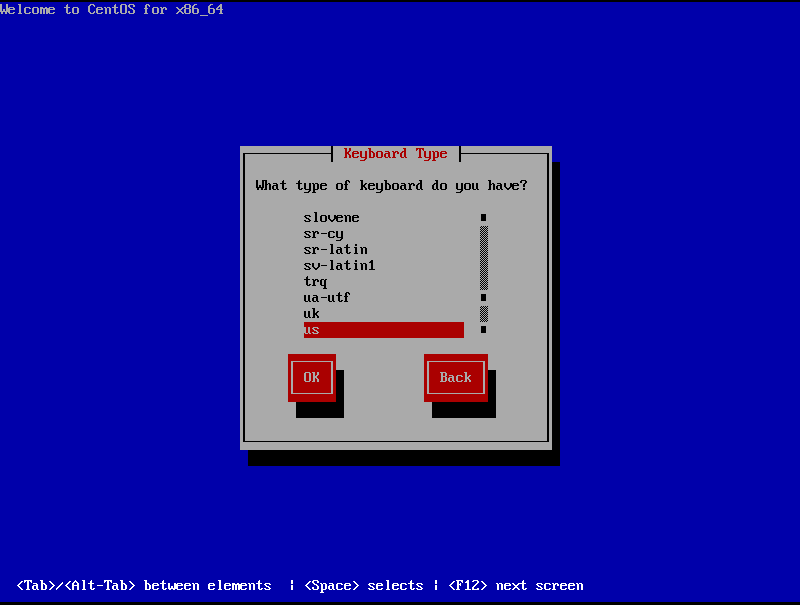
Task: Click the Space selects hint
Action: tap(363, 586)
